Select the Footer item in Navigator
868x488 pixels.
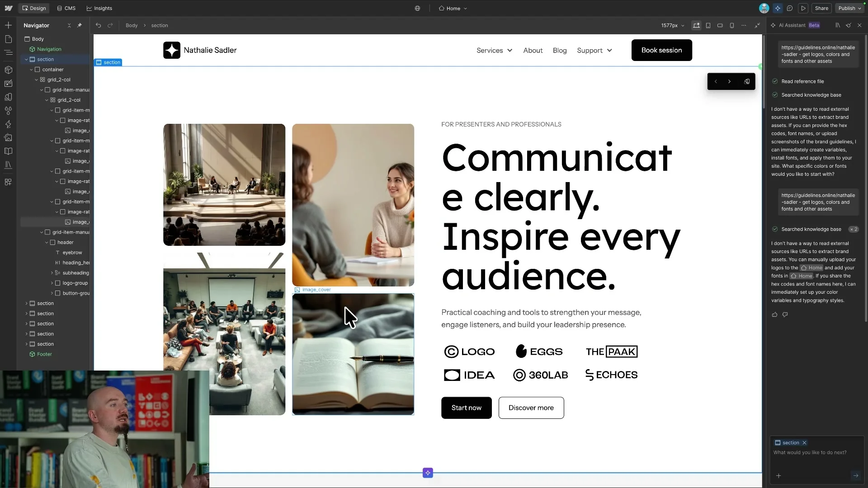pos(44,354)
